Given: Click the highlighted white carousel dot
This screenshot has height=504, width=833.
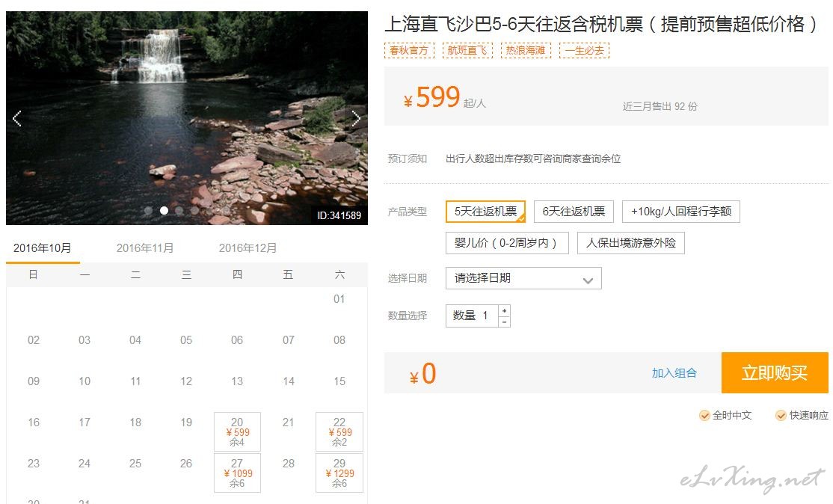Looking at the screenshot, I should pyautogui.click(x=165, y=211).
